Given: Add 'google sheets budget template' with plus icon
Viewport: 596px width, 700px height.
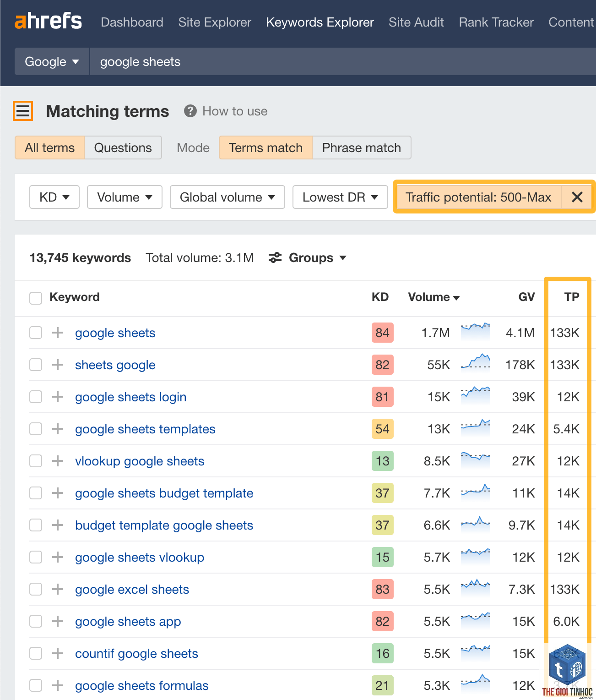Looking at the screenshot, I should (57, 493).
